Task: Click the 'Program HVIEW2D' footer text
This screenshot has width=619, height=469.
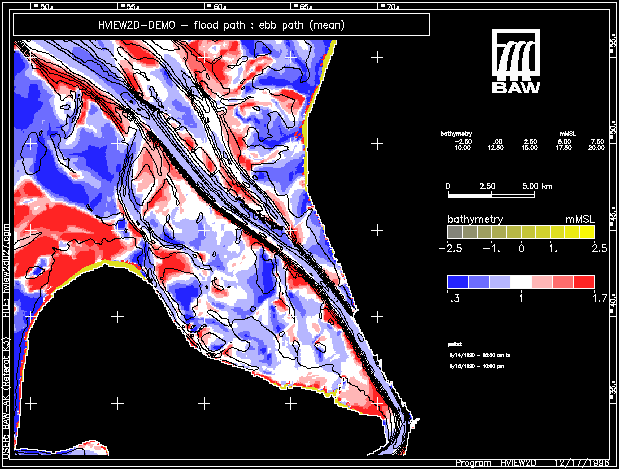Action: [x=495, y=463]
